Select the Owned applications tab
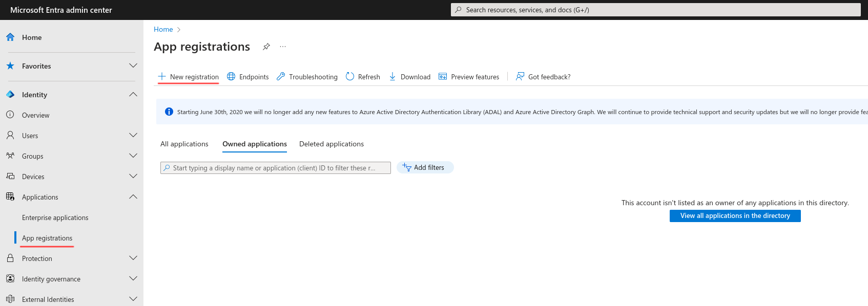The width and height of the screenshot is (868, 306). coord(255,144)
